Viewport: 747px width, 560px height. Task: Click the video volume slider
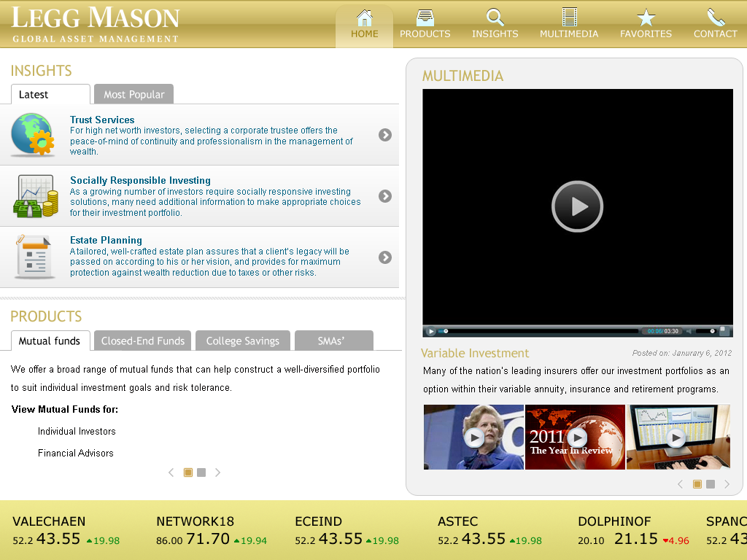pos(705,331)
